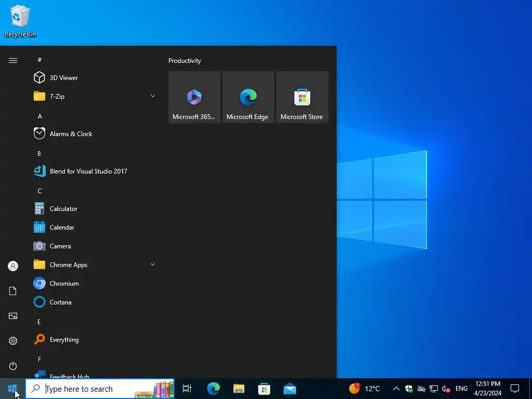The width and height of the screenshot is (532, 399).
Task: Launch Microsoft Edge from the taskbar
Action: point(214,389)
